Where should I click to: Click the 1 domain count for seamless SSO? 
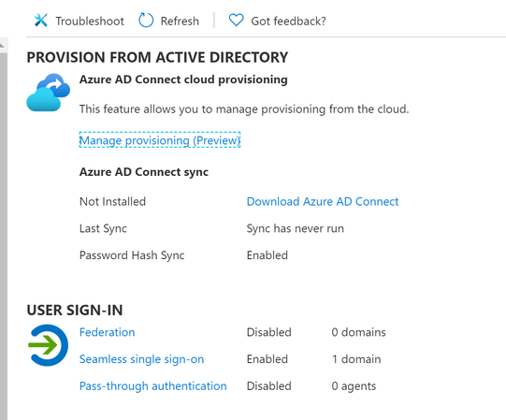pyautogui.click(x=356, y=359)
